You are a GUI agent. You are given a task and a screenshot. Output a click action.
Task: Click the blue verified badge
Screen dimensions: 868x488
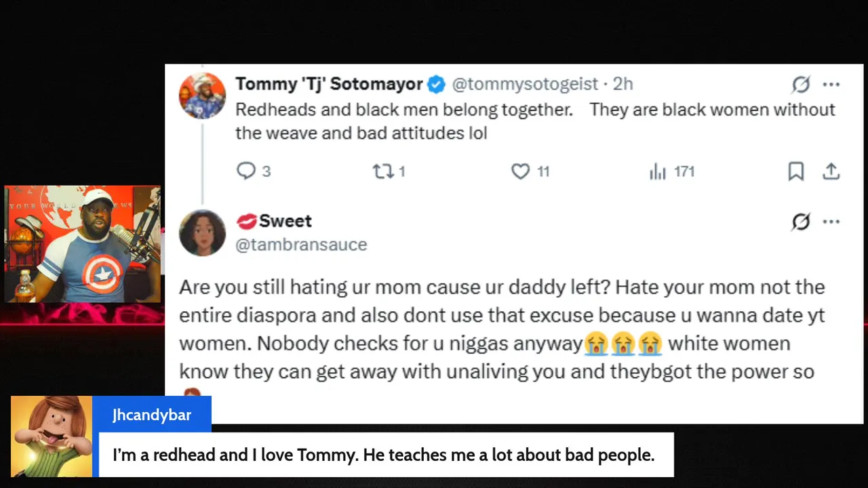point(436,84)
